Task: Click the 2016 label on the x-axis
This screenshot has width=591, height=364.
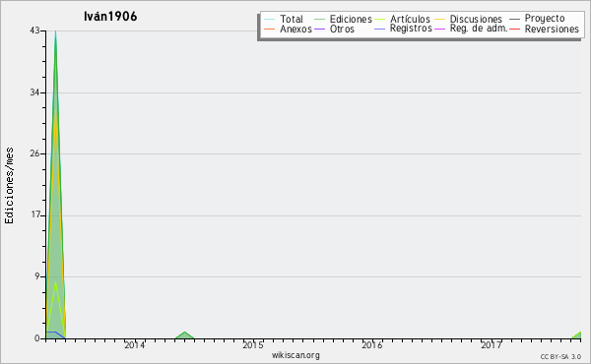Action: [x=372, y=345]
